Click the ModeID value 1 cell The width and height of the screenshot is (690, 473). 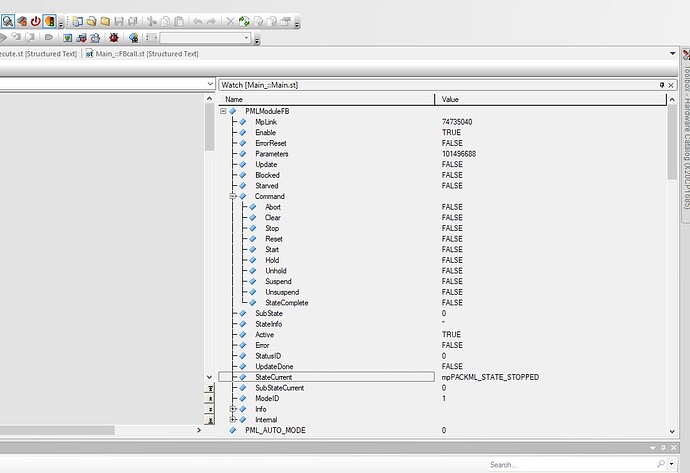click(444, 398)
